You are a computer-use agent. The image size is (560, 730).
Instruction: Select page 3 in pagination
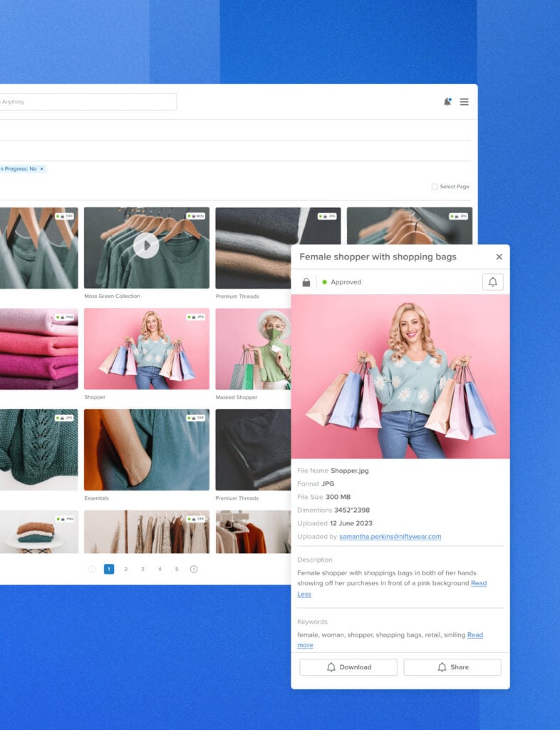tap(142, 569)
